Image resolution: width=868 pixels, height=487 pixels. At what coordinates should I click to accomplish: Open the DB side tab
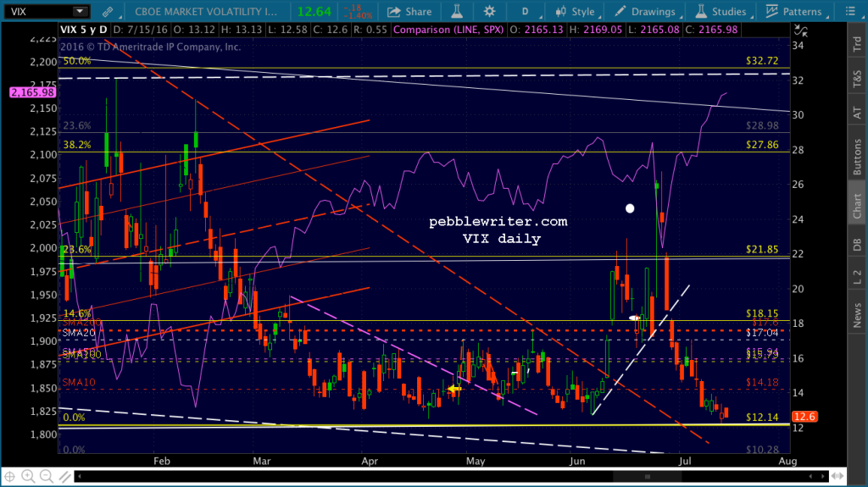point(857,244)
